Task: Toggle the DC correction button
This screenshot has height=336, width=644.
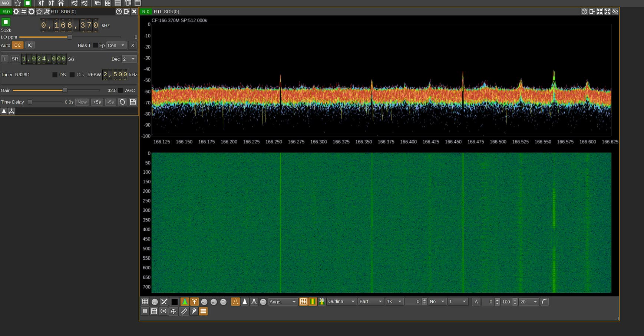Action: [17, 45]
